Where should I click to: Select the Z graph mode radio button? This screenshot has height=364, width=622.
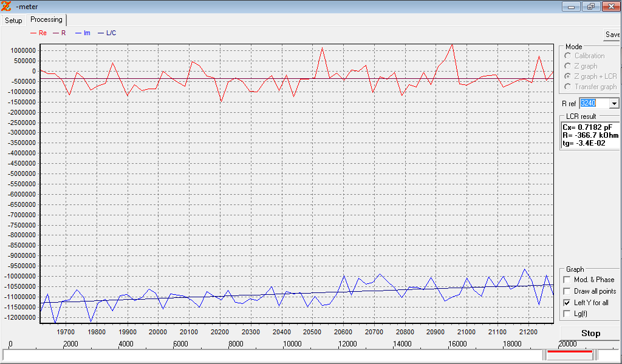tap(568, 66)
